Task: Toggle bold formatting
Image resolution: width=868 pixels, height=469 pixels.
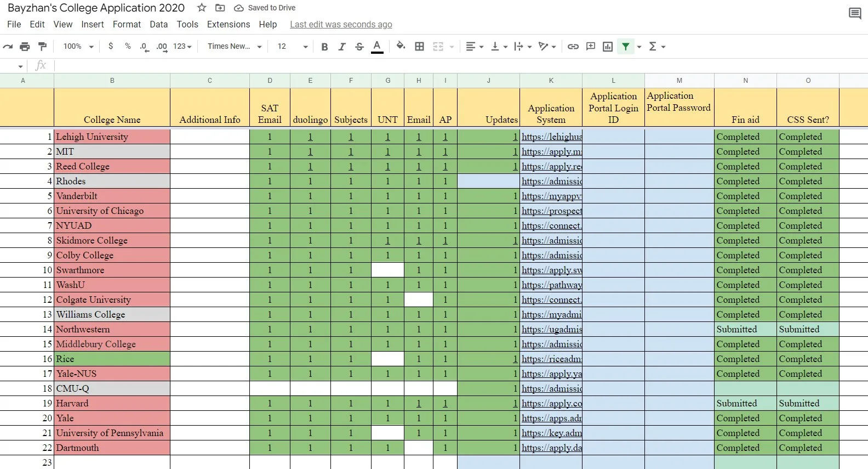Action: click(x=324, y=47)
